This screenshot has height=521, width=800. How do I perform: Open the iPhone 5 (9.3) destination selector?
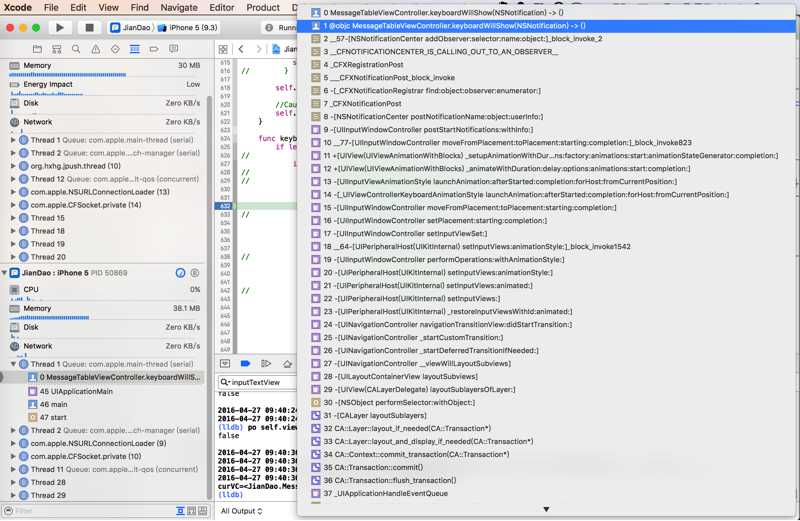click(x=188, y=28)
